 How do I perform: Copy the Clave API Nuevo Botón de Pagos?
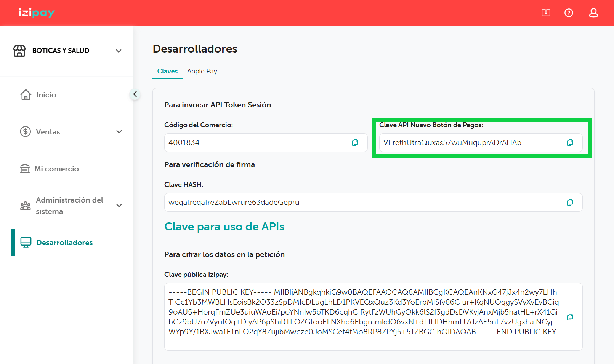[570, 143]
